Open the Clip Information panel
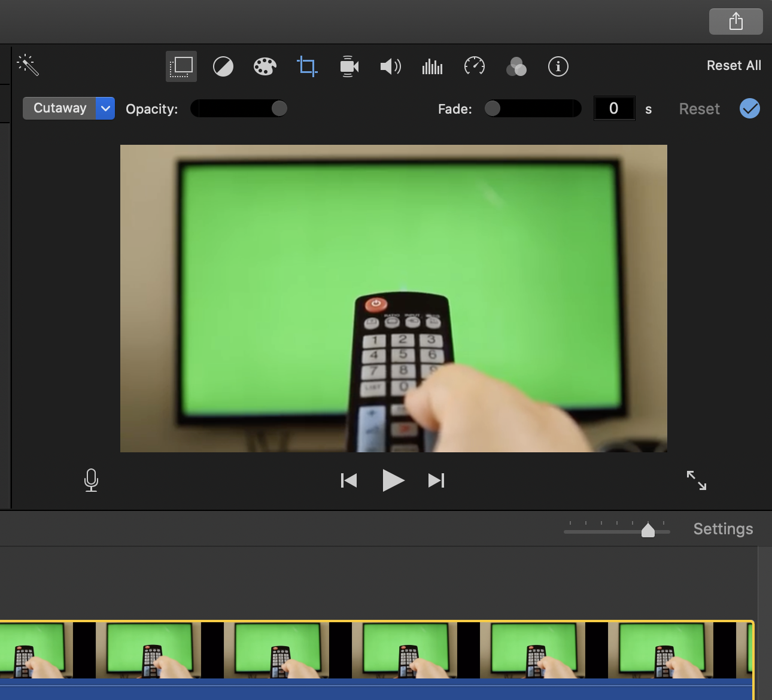Screen dimensions: 772x700 click(x=558, y=66)
